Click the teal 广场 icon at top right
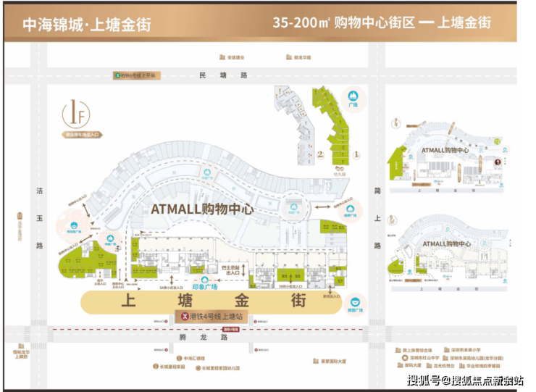The width and height of the screenshot is (536, 392). pos(353,99)
